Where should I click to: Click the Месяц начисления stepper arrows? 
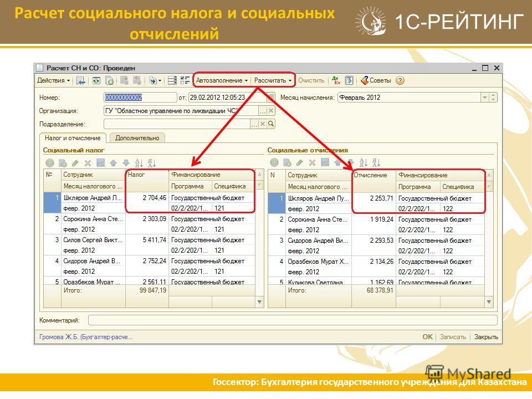[493, 98]
